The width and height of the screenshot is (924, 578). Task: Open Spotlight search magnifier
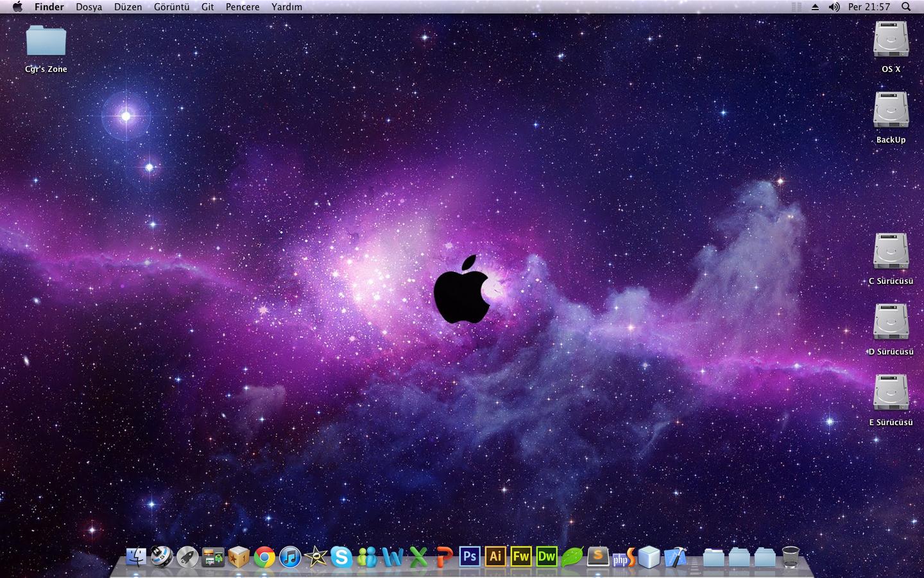pyautogui.click(x=906, y=6)
